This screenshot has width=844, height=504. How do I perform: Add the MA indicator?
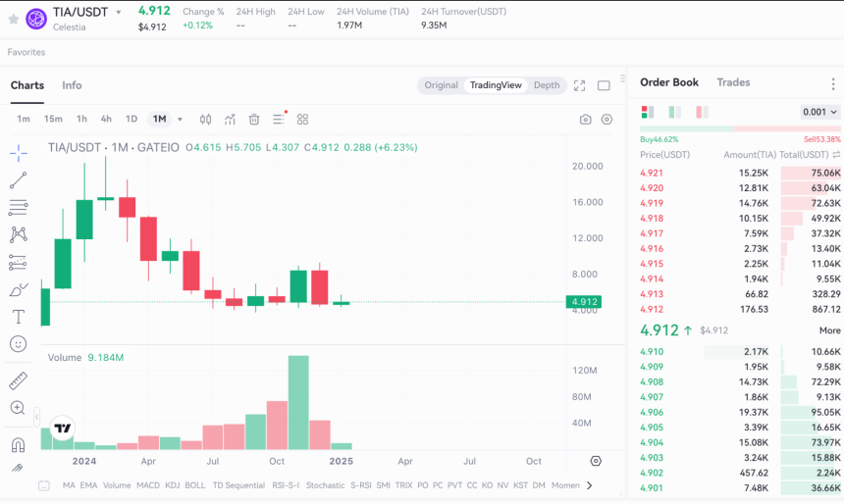click(69, 485)
